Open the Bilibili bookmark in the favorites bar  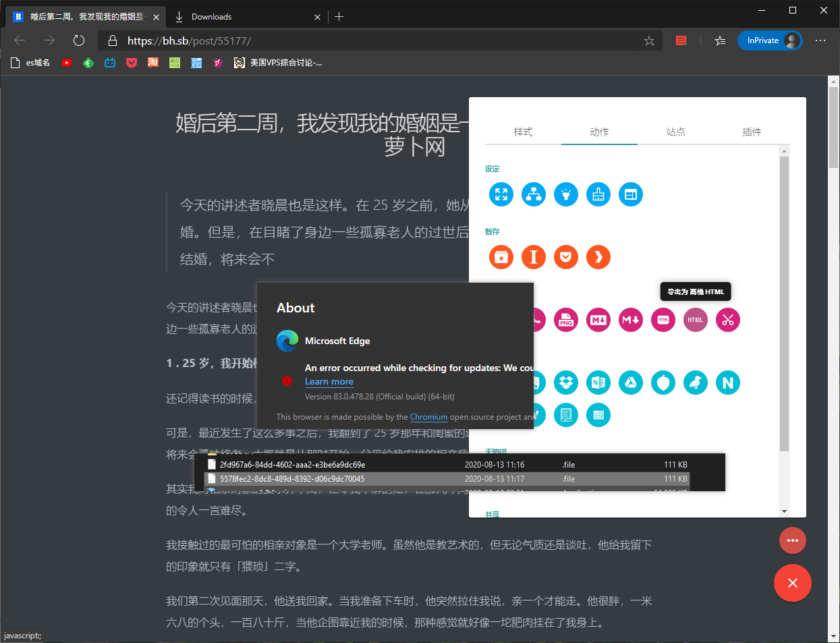click(x=110, y=63)
